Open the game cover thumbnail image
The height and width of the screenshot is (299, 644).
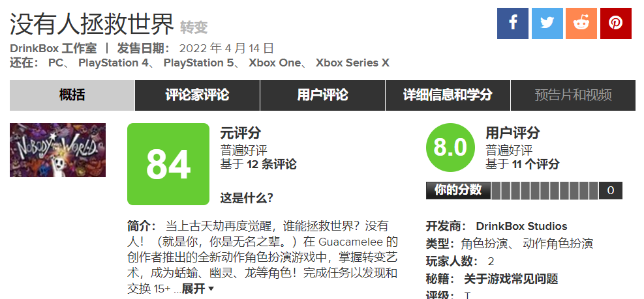(x=57, y=150)
